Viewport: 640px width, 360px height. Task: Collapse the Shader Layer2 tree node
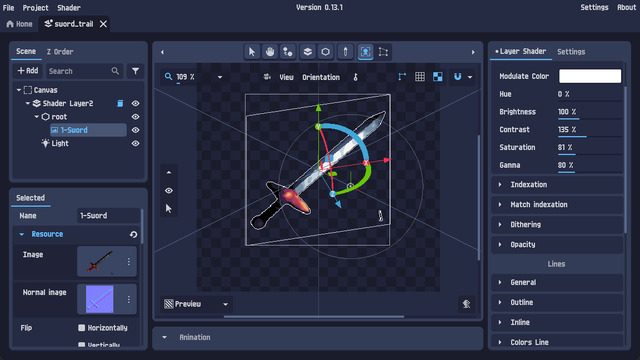coord(28,103)
